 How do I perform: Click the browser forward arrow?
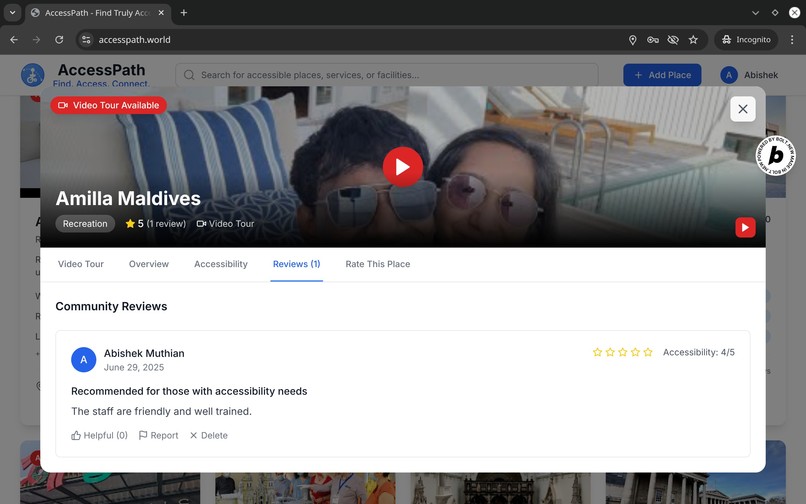coord(36,40)
